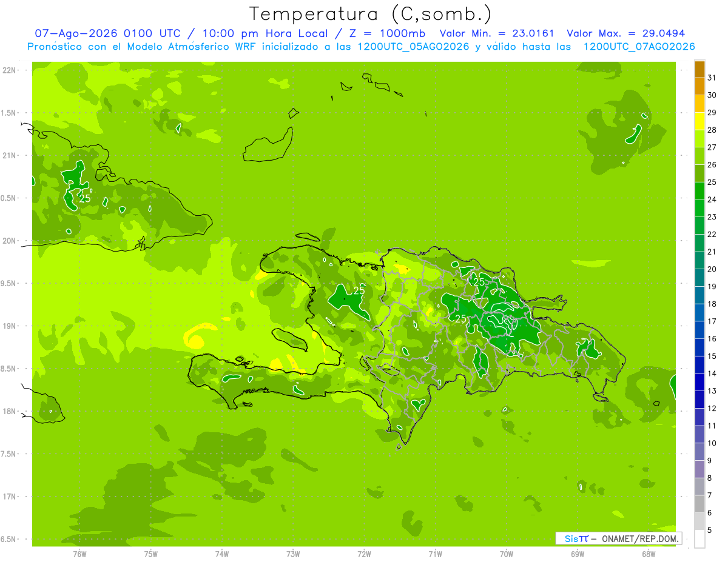Click the '20N' latitude axis label

[x=10, y=241]
